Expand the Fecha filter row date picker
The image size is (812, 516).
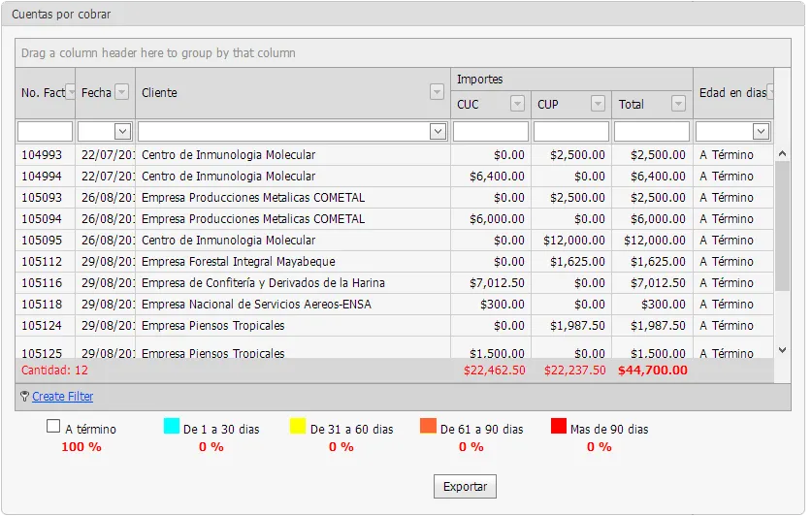[123, 132]
